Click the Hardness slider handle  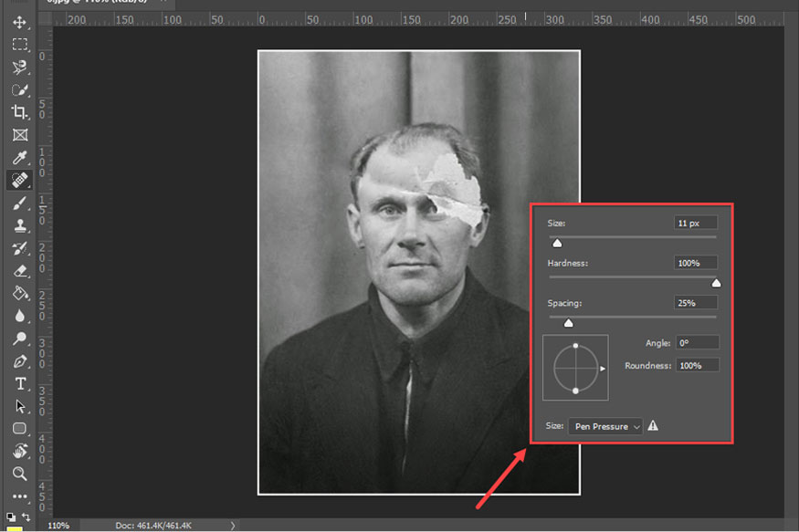(716, 283)
